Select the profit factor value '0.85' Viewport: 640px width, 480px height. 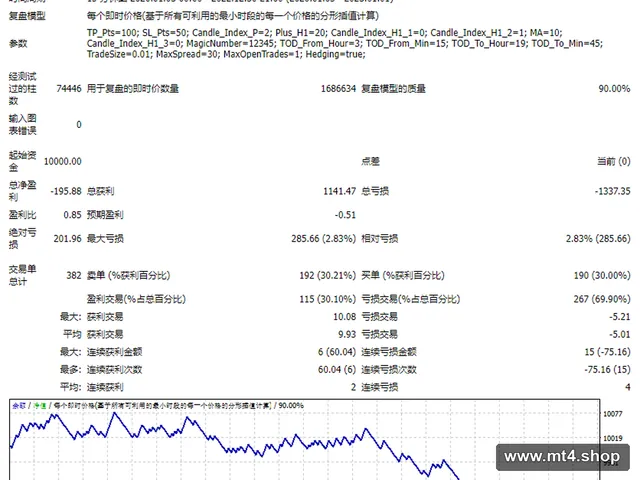(x=72, y=215)
